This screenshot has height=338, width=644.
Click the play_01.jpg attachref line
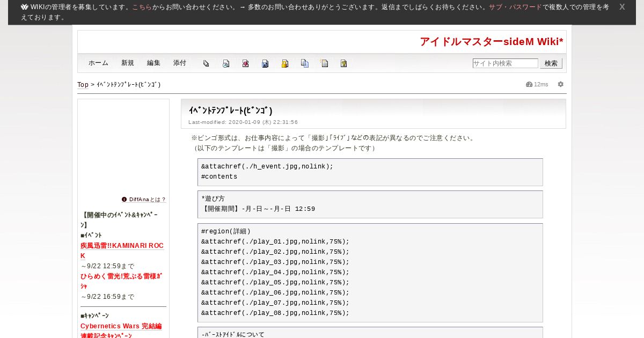point(275,241)
